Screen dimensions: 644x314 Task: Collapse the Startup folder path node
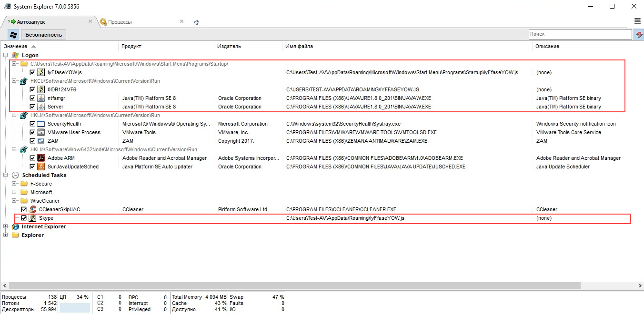(x=14, y=64)
